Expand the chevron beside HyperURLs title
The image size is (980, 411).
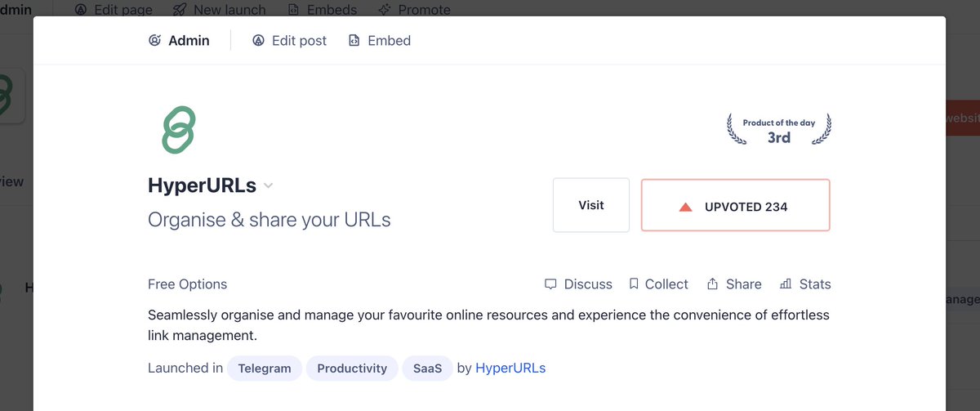[268, 185]
